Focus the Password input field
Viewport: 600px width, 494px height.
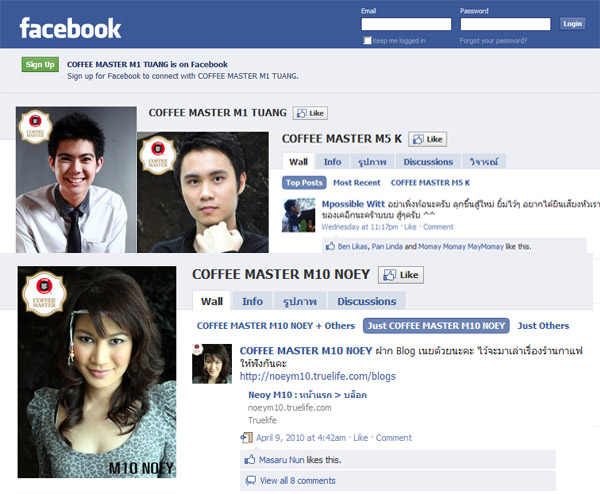click(x=505, y=24)
